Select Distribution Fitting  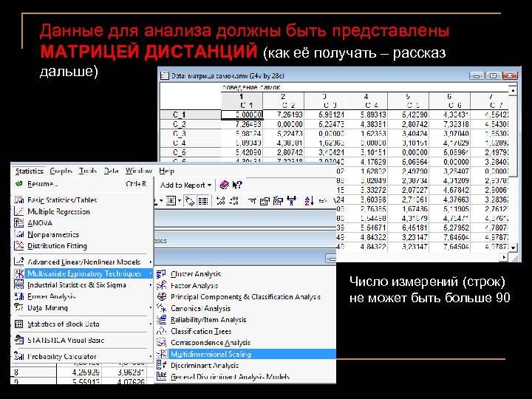81,246
